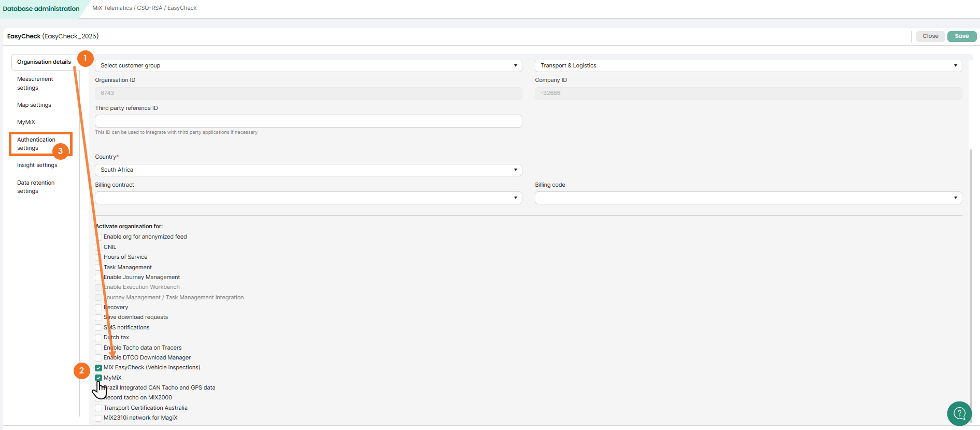
Task: Tick Enable Tacho data on Tracers
Action: pyautogui.click(x=98, y=348)
